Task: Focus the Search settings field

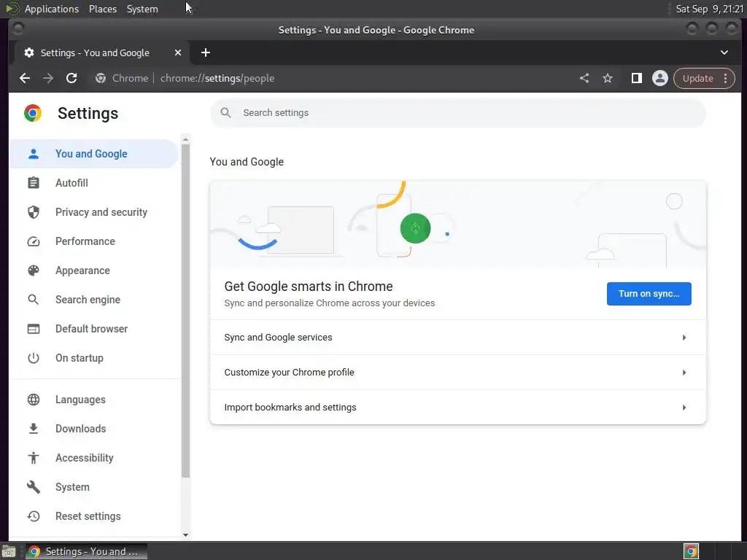Action: coord(458,113)
